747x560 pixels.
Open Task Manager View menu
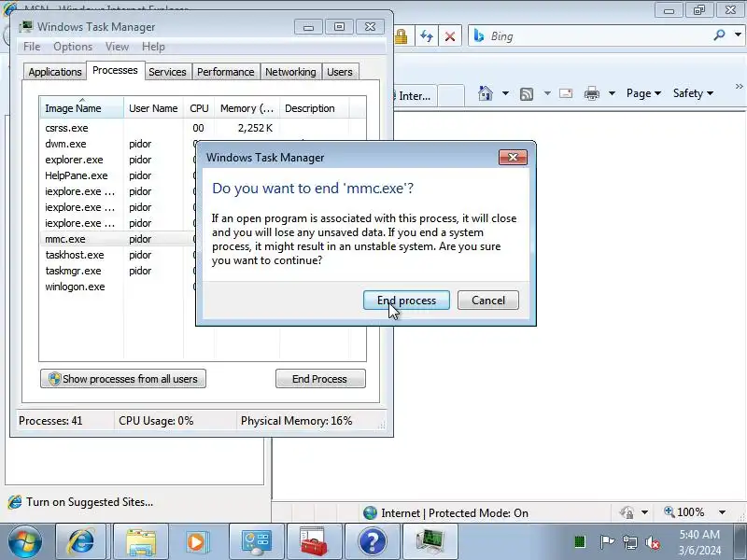tap(118, 47)
